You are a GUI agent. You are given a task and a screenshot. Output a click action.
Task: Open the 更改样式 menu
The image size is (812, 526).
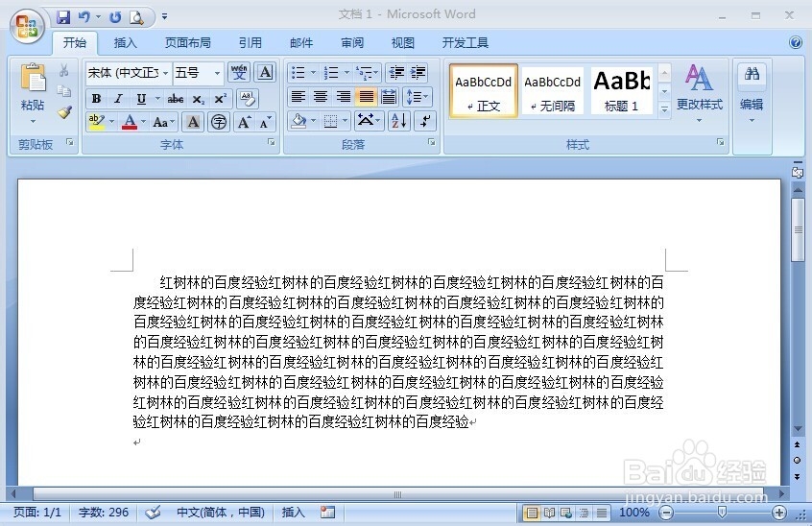699,93
